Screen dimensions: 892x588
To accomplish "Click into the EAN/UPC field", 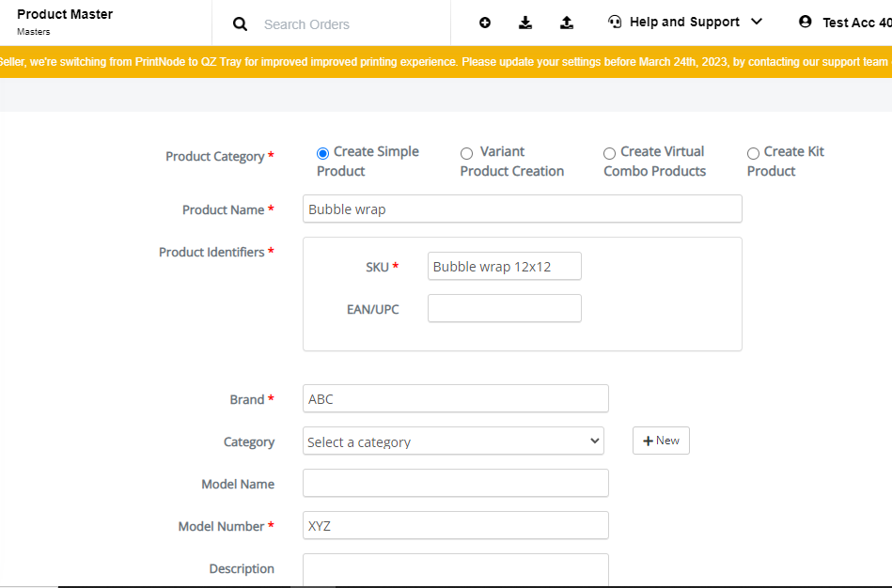I will click(505, 308).
